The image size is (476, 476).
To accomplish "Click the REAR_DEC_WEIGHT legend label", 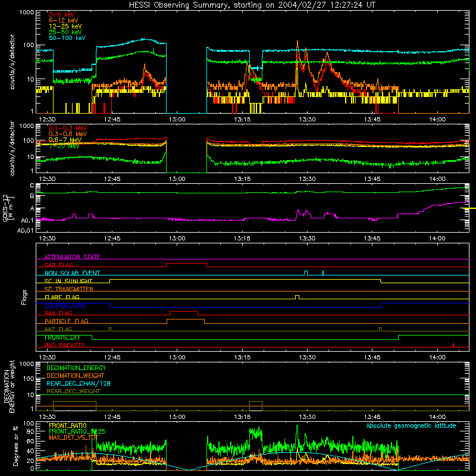I will tap(73, 392).
